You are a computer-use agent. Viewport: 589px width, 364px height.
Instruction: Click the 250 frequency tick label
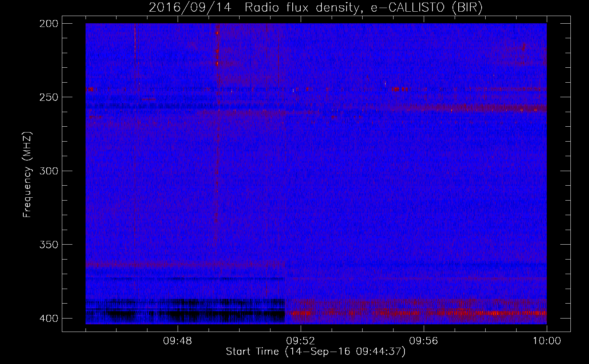[x=48, y=97]
